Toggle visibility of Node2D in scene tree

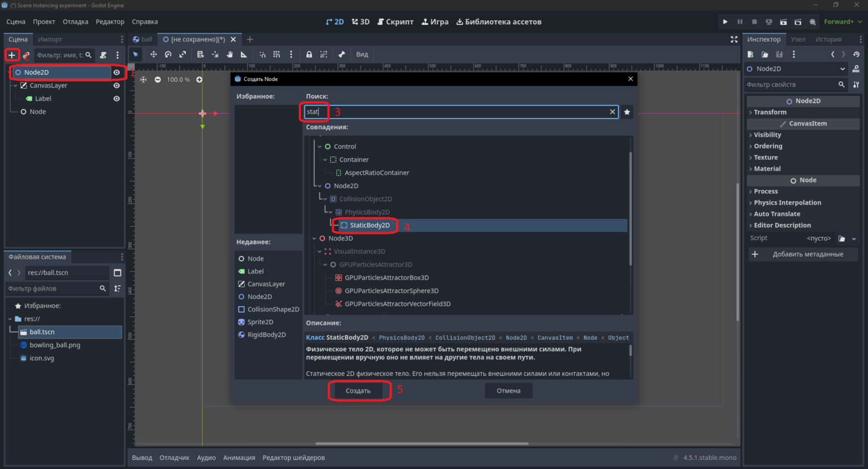pyautogui.click(x=116, y=72)
